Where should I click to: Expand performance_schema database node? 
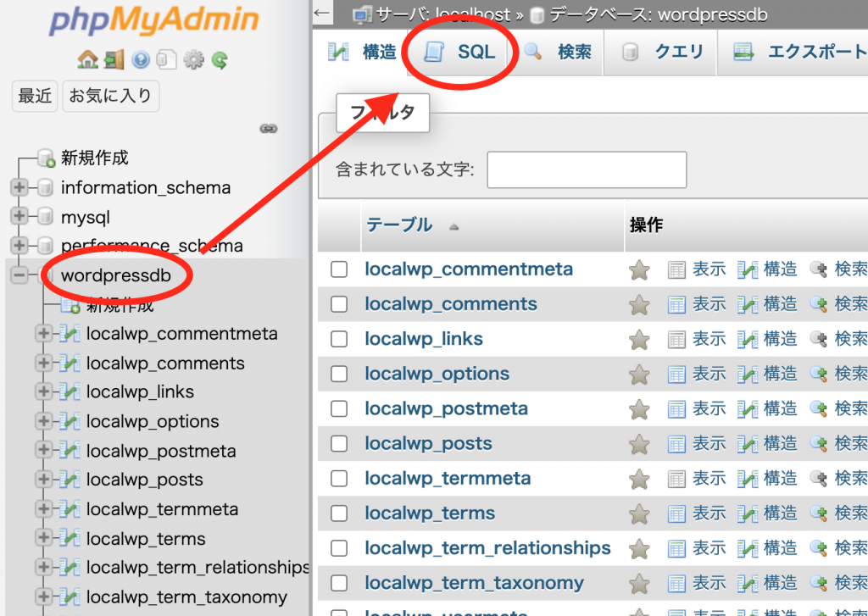(19, 245)
